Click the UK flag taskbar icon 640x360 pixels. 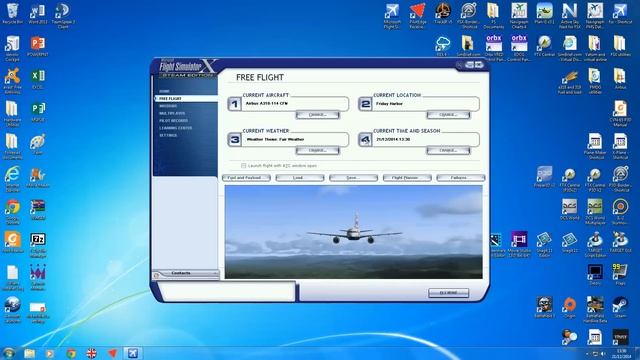pyautogui.click(x=91, y=353)
